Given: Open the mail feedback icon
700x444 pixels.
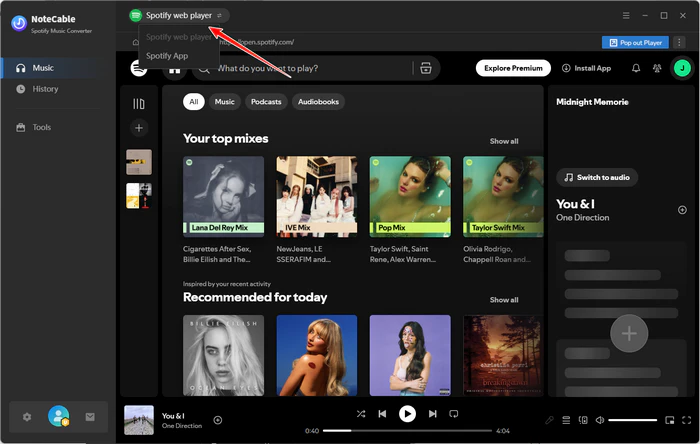Looking at the screenshot, I should [x=90, y=417].
